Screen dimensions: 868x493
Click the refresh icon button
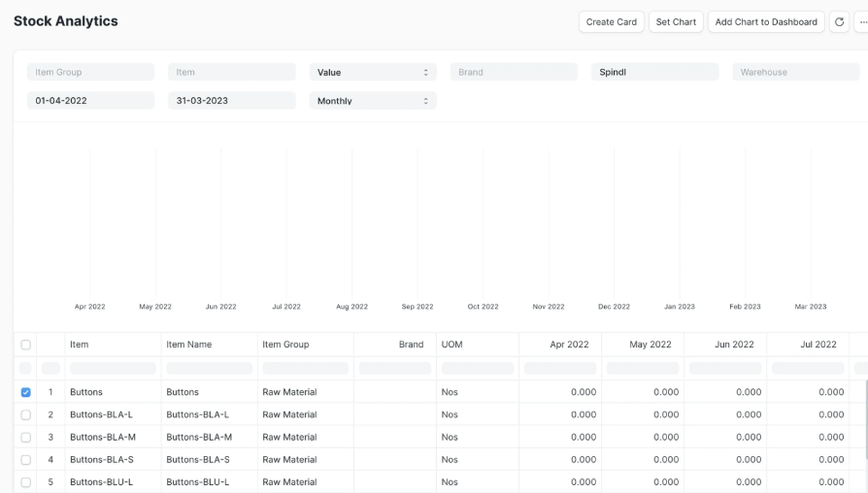[x=840, y=22]
